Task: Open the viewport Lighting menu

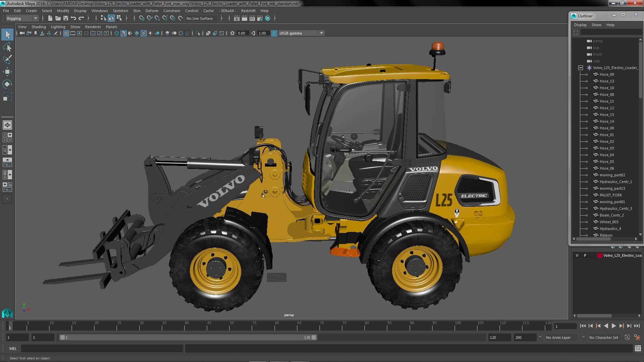Action: pos(58,27)
